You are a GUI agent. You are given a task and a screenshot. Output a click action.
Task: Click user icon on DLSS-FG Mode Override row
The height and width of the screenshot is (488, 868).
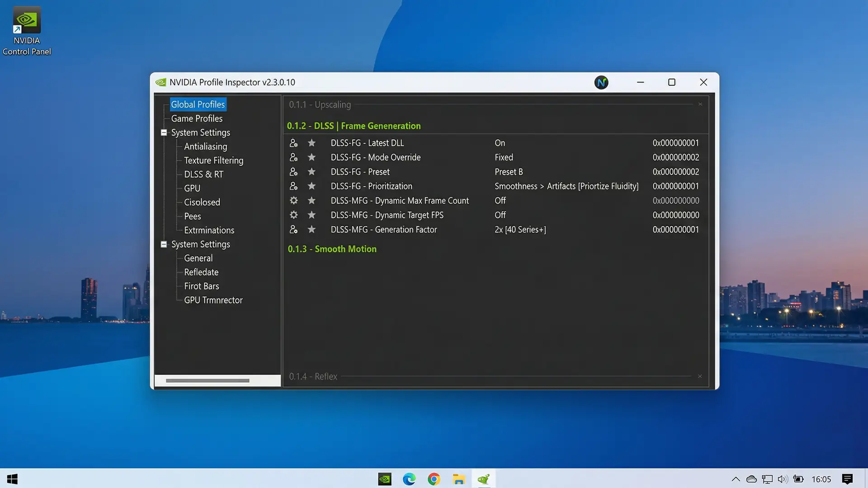(293, 157)
